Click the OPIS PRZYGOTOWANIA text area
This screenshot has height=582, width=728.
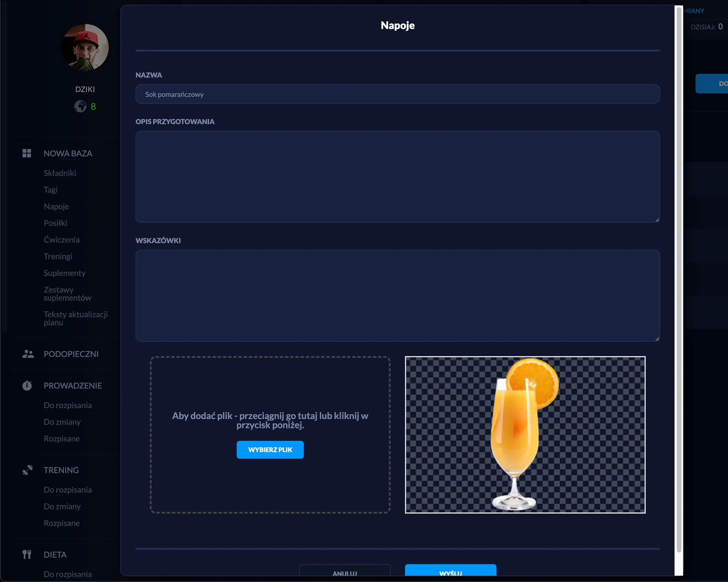tap(397, 177)
